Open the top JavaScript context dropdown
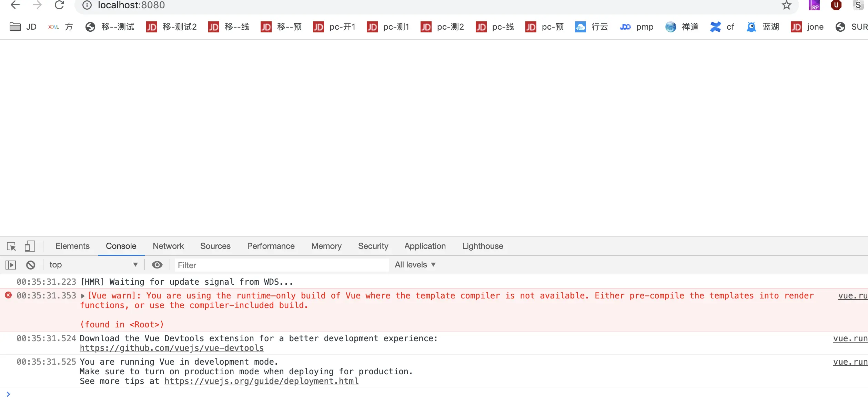Image resolution: width=868 pixels, height=406 pixels. pyautogui.click(x=93, y=265)
